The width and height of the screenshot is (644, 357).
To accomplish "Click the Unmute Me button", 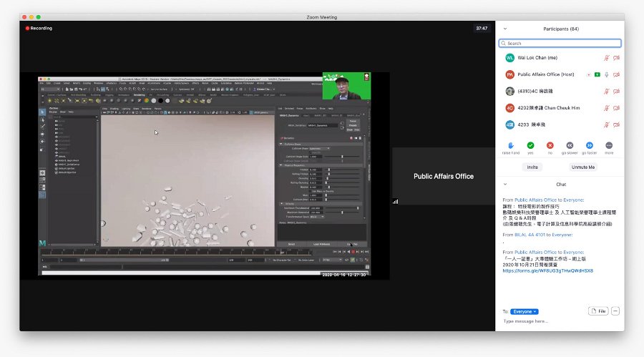I will [582, 167].
